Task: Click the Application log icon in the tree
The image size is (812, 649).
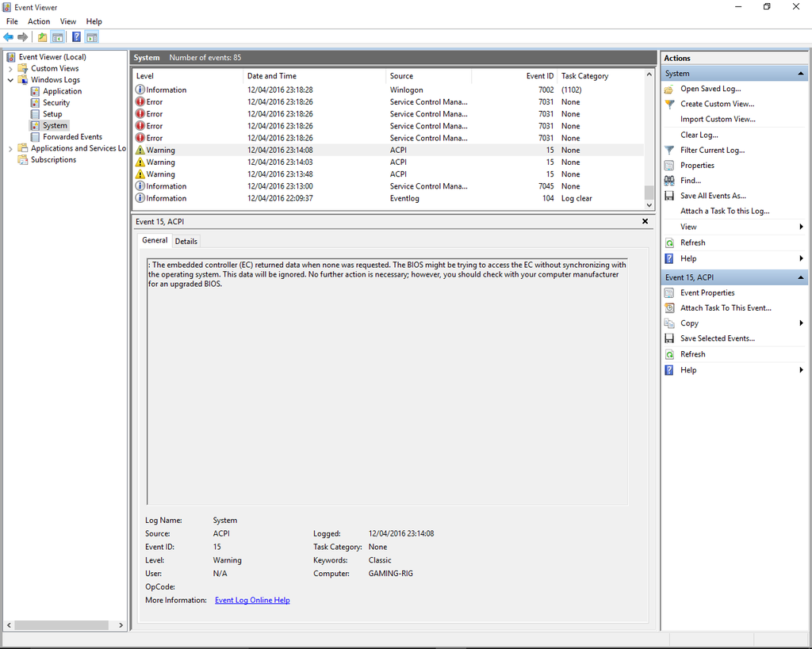Action: (x=35, y=91)
